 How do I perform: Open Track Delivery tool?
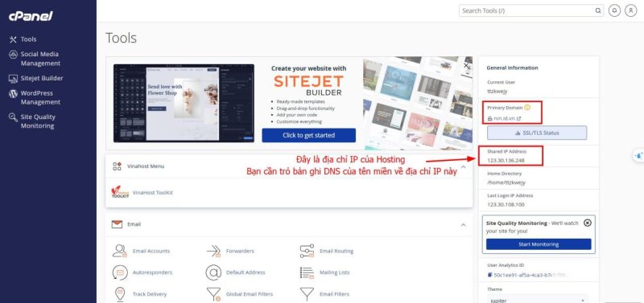click(150, 294)
